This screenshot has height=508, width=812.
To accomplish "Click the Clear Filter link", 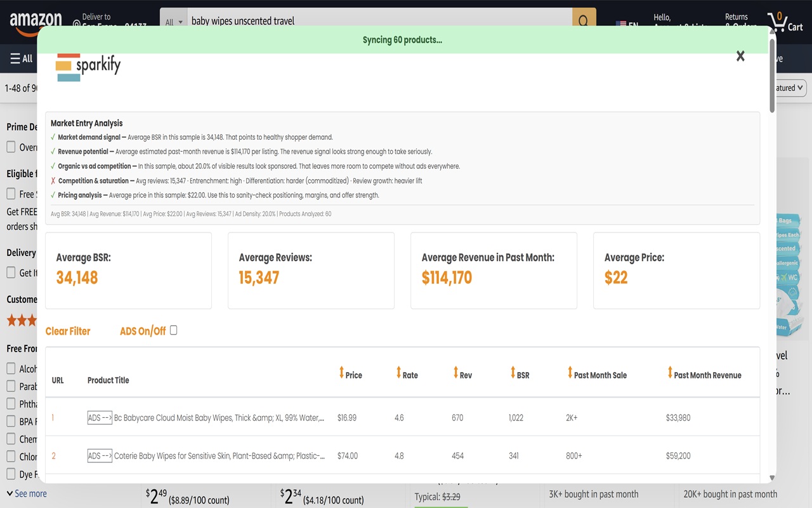I will (68, 331).
